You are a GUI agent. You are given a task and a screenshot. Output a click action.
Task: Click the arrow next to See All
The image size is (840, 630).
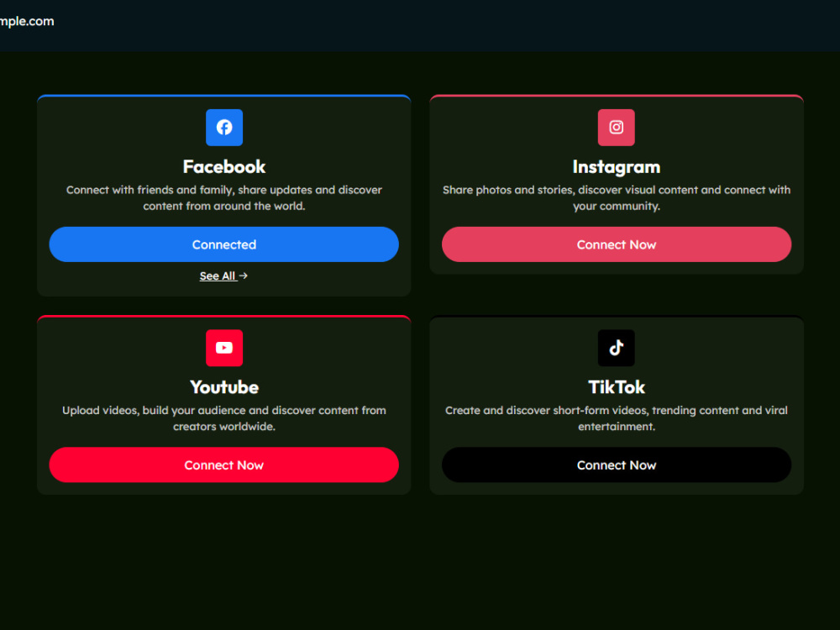(x=244, y=276)
